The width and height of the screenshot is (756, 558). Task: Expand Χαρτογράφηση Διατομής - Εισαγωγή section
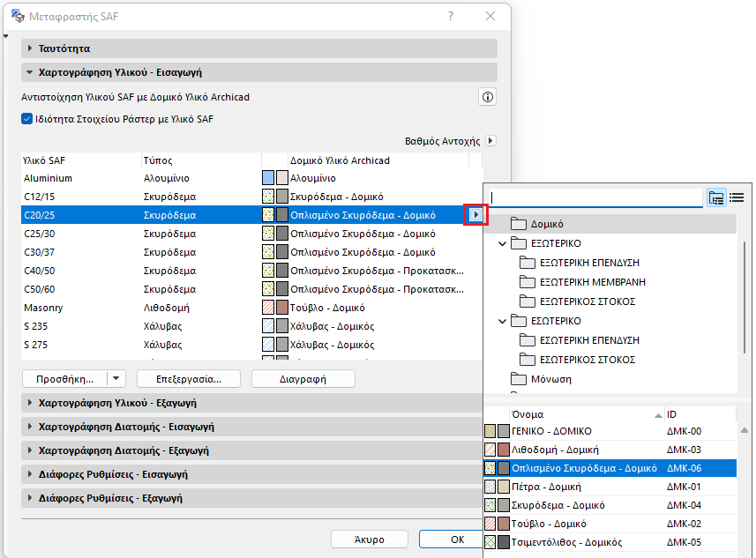click(30, 427)
